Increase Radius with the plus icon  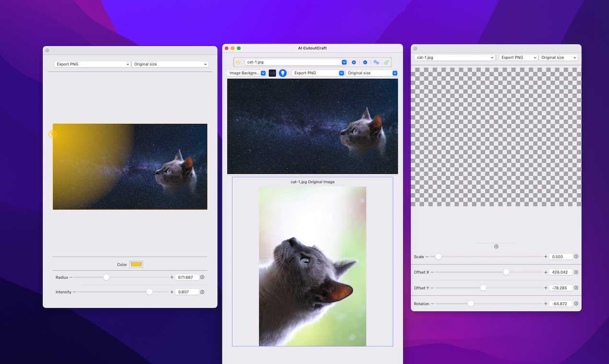tap(172, 277)
